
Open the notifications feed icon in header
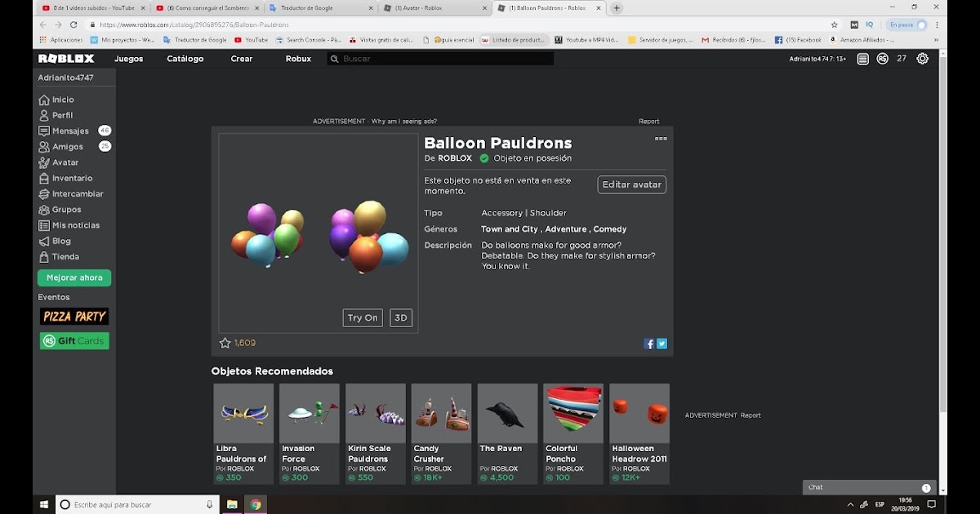[862, 59]
